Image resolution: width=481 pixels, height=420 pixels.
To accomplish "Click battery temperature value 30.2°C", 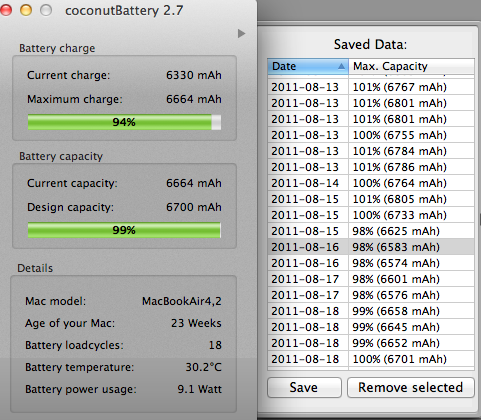I will coord(203,367).
